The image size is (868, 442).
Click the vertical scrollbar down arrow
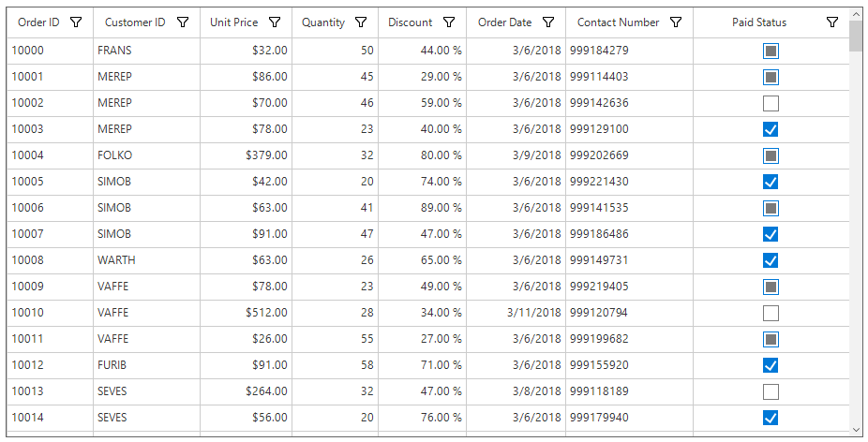pyautogui.click(x=856, y=430)
